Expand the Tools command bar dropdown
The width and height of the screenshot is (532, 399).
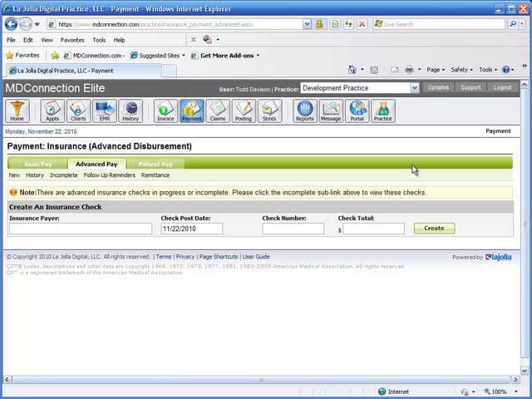point(488,70)
